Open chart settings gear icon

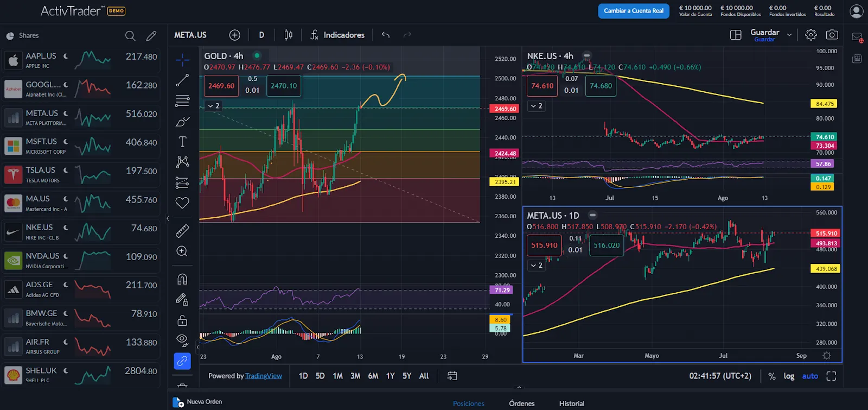click(x=810, y=35)
